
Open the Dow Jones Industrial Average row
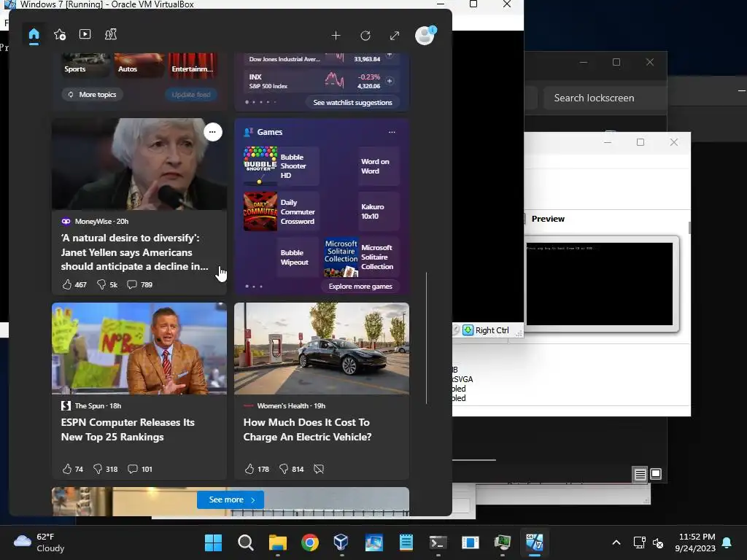pos(314,59)
